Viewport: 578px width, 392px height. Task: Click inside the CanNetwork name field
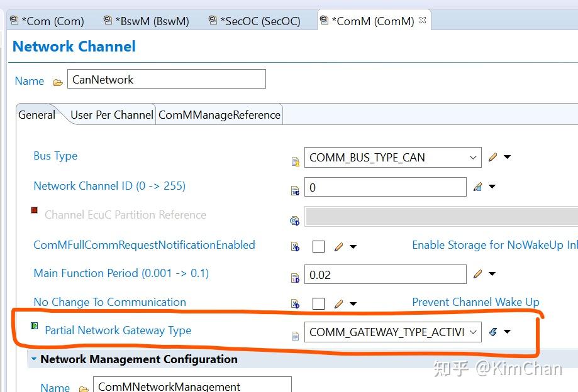tap(164, 79)
